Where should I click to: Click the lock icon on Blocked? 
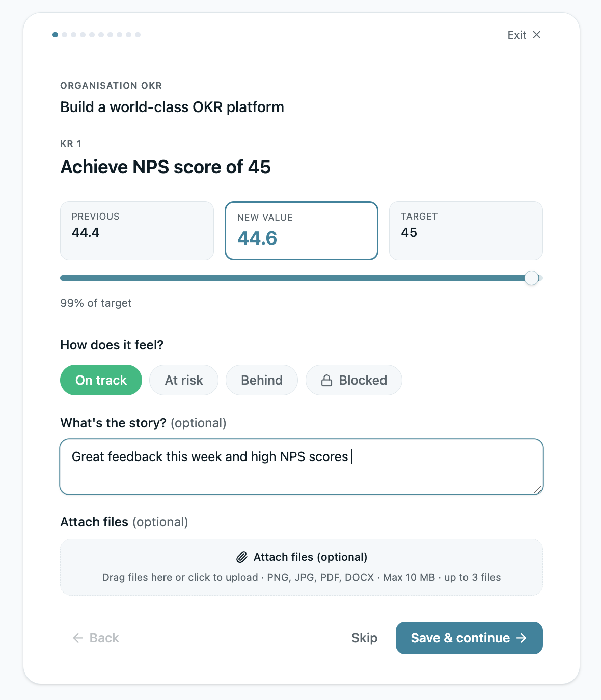327,381
